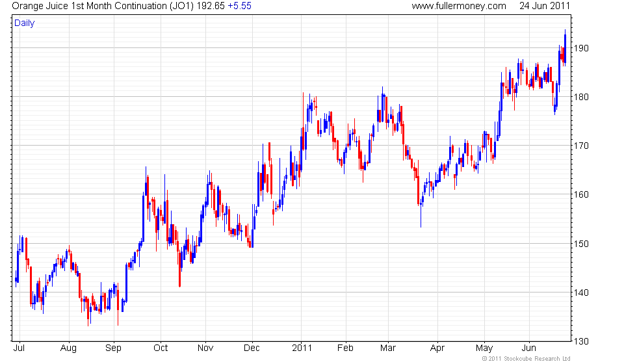
Task: Click the date 24 Jun 2011
Action: click(x=545, y=6)
